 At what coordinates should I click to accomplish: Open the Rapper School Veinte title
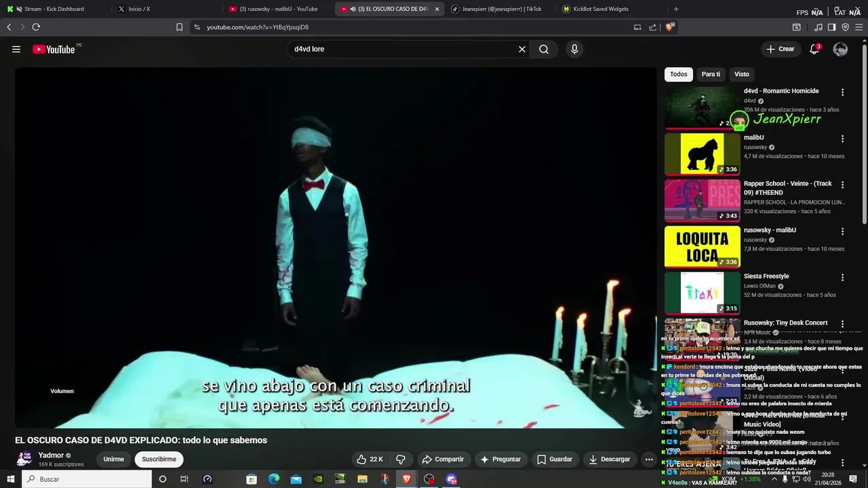[788, 188]
